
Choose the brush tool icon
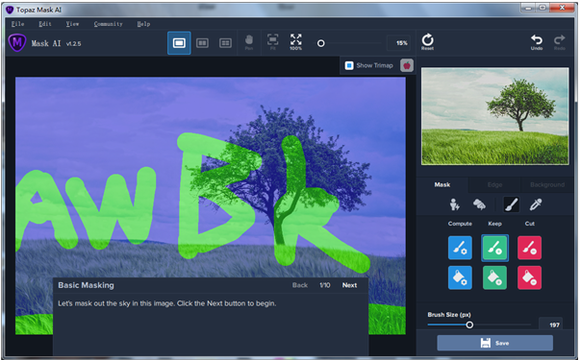(x=511, y=204)
